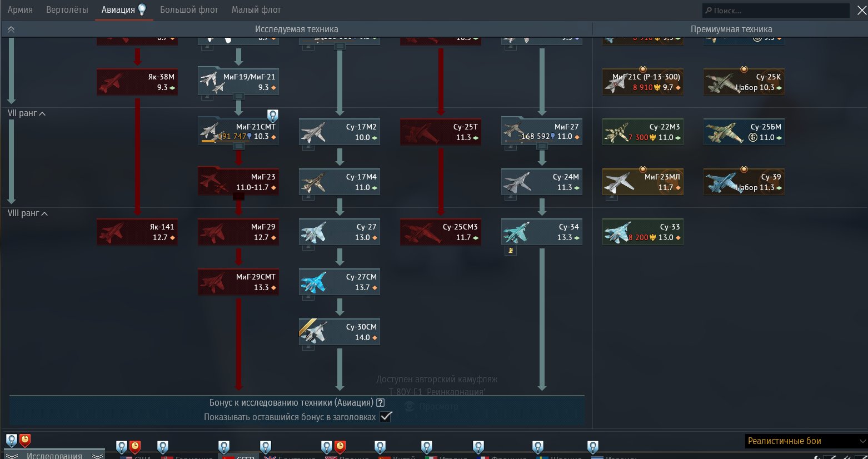Screen dimensions: 868x459
Task: Click the Исследуемая техника header
Action: coord(297,29)
